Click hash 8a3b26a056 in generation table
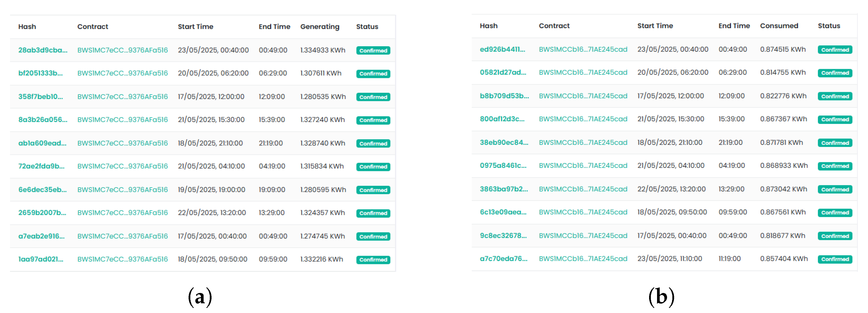868x313 pixels. 43,120
